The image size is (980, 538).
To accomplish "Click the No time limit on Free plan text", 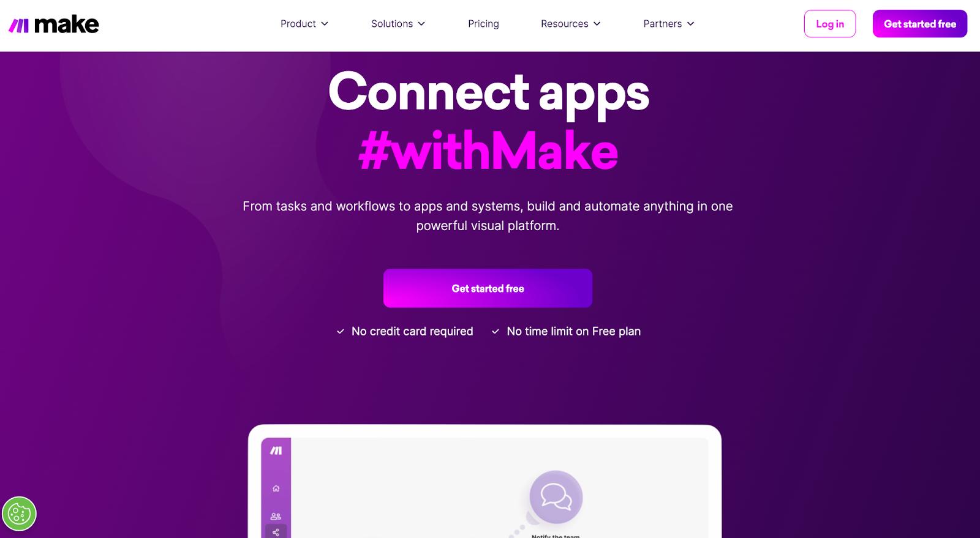I will pyautogui.click(x=574, y=331).
